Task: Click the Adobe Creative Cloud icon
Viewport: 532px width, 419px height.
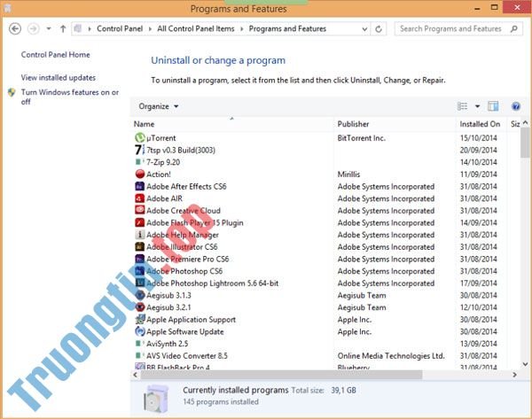Action: tap(140, 210)
